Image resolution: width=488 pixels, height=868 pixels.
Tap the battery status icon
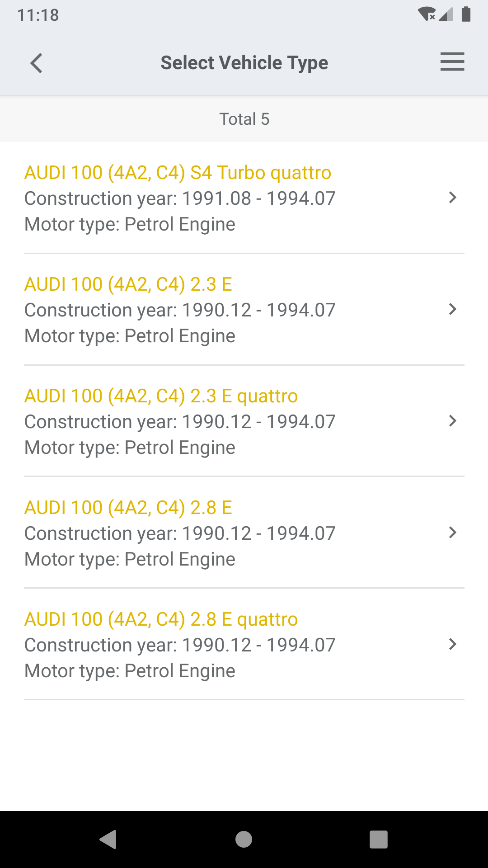click(466, 14)
